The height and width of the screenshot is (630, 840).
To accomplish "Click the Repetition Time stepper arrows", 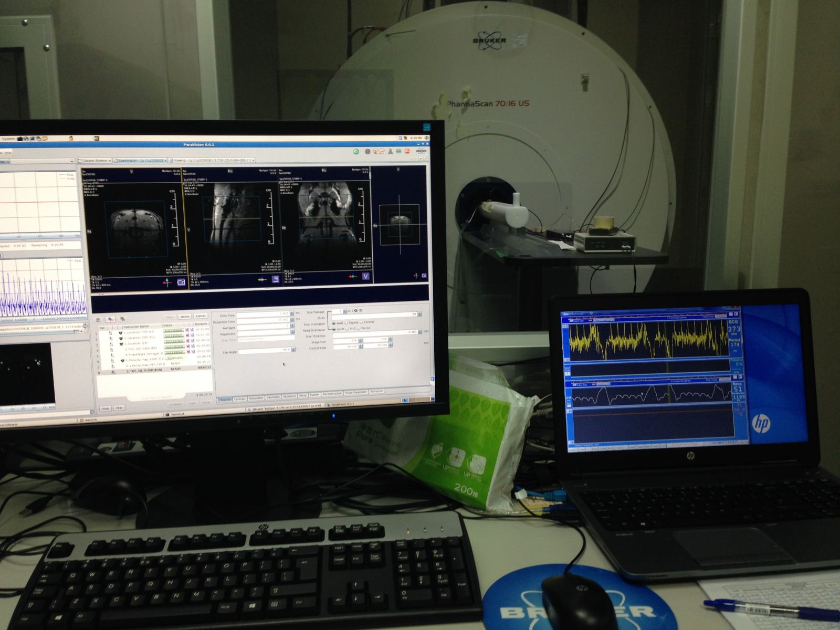I will (292, 320).
